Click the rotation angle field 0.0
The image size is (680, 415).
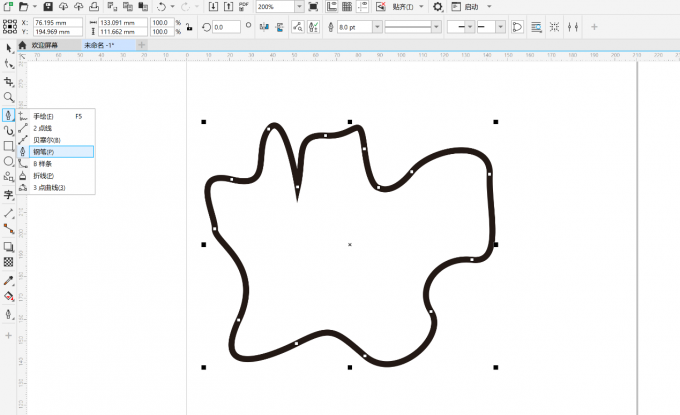(226, 27)
